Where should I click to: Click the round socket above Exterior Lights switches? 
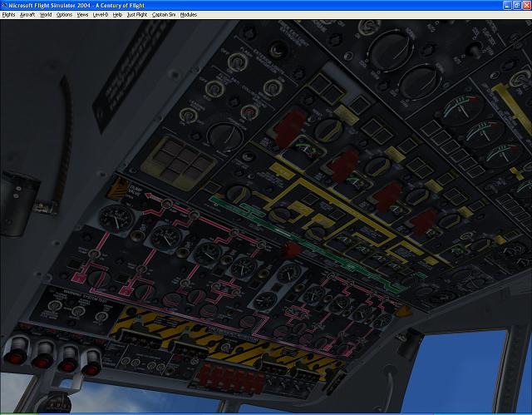pyautogui.click(x=278, y=50)
